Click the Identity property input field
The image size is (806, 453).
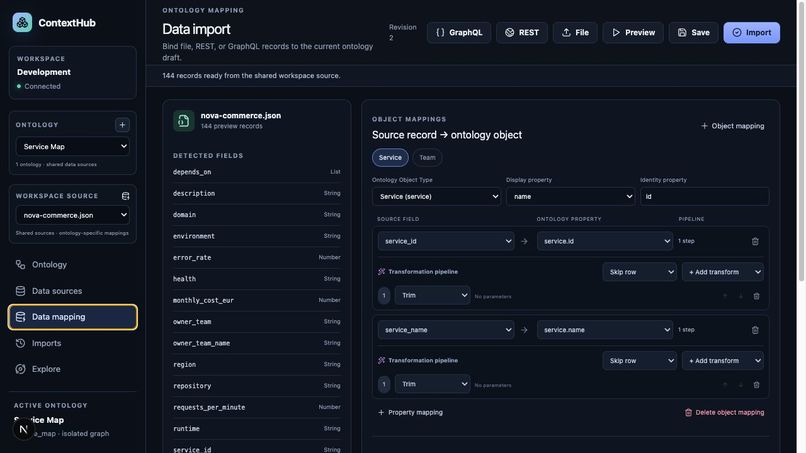tap(704, 196)
